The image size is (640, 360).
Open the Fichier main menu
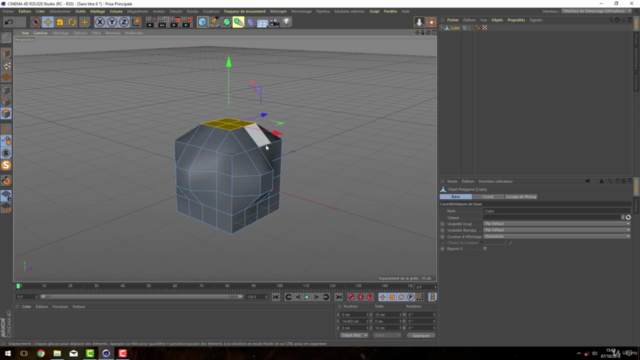[x=8, y=11]
